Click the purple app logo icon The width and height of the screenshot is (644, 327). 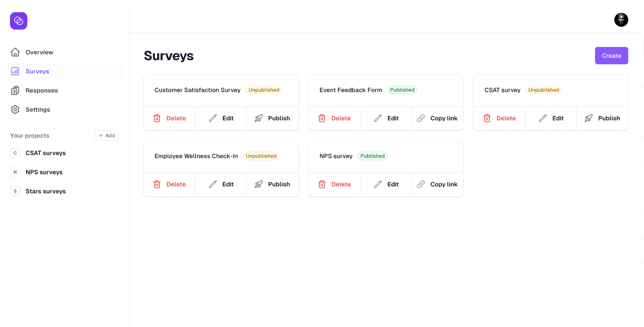(x=18, y=21)
